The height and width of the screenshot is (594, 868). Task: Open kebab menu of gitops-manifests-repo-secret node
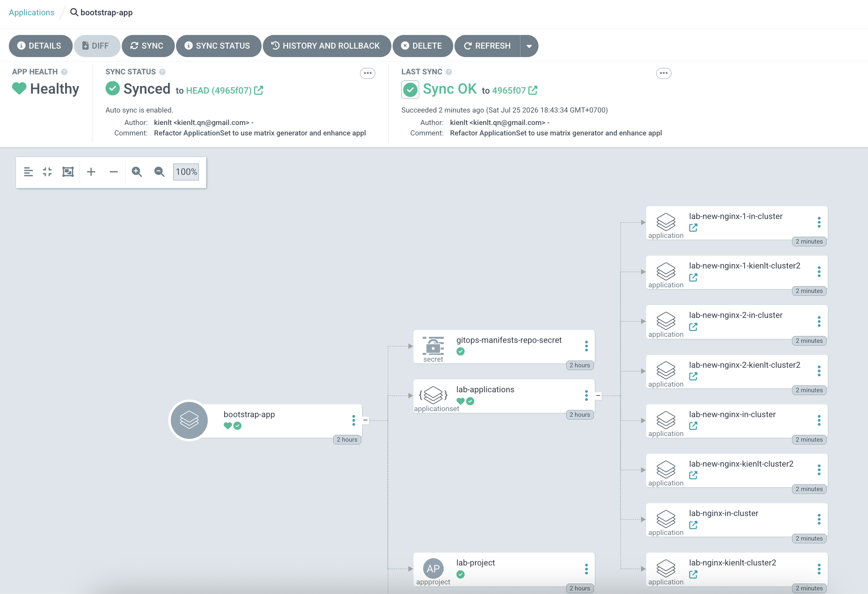click(586, 346)
